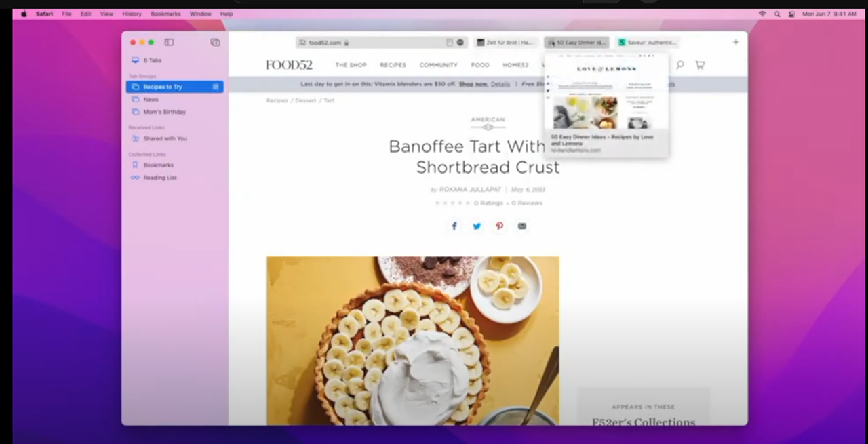Click the plus button to add new tab

point(736,42)
